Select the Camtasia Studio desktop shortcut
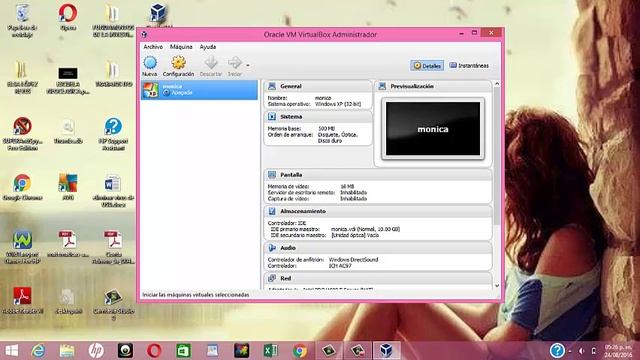Image resolution: width=640 pixels, height=360 pixels. coord(113,303)
